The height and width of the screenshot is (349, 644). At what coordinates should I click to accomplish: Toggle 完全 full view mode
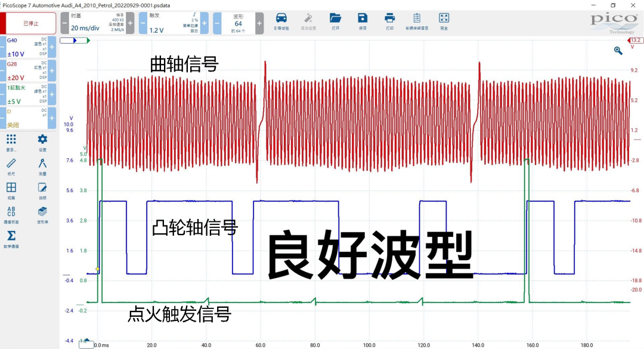444,21
